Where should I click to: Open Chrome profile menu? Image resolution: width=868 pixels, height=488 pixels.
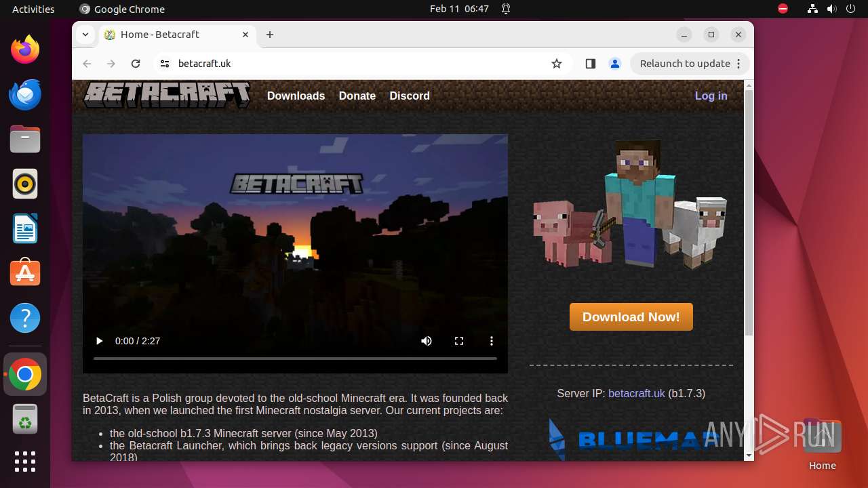click(x=615, y=64)
